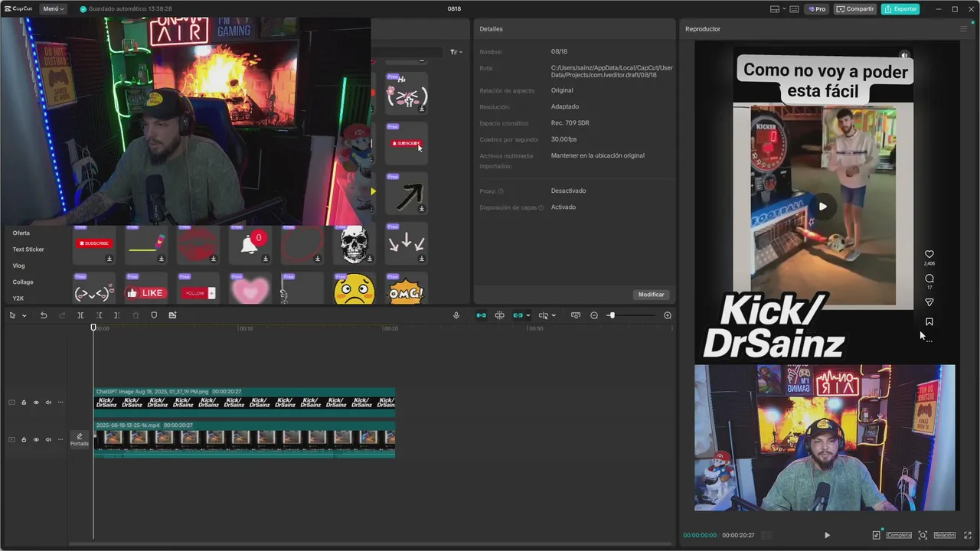
Task: Mute the image track audio
Action: (48, 403)
